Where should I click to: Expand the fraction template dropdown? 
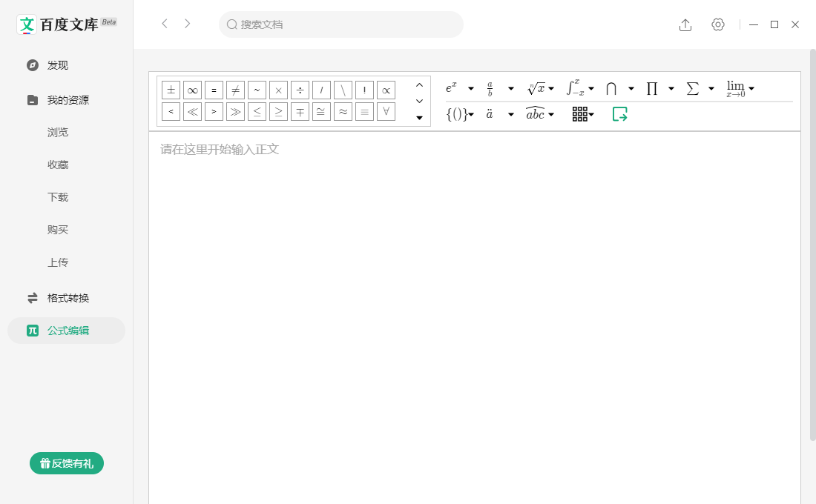(x=510, y=89)
